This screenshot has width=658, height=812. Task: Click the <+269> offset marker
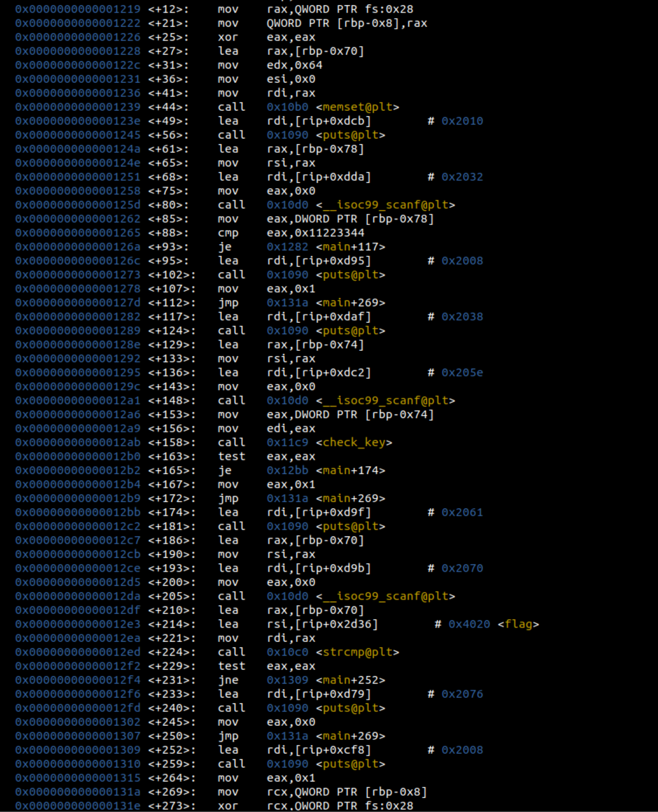pos(172,792)
